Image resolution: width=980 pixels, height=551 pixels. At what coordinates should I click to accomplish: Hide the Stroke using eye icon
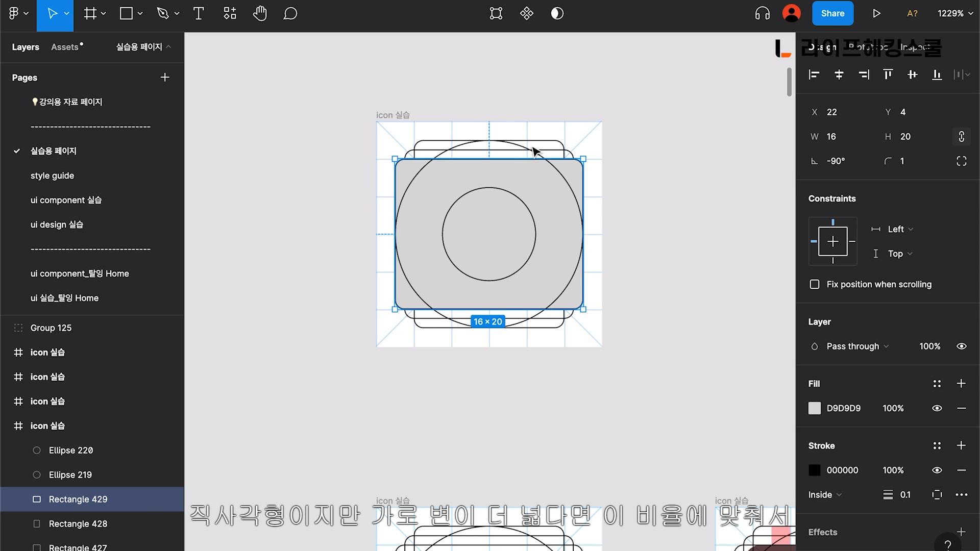coord(937,470)
